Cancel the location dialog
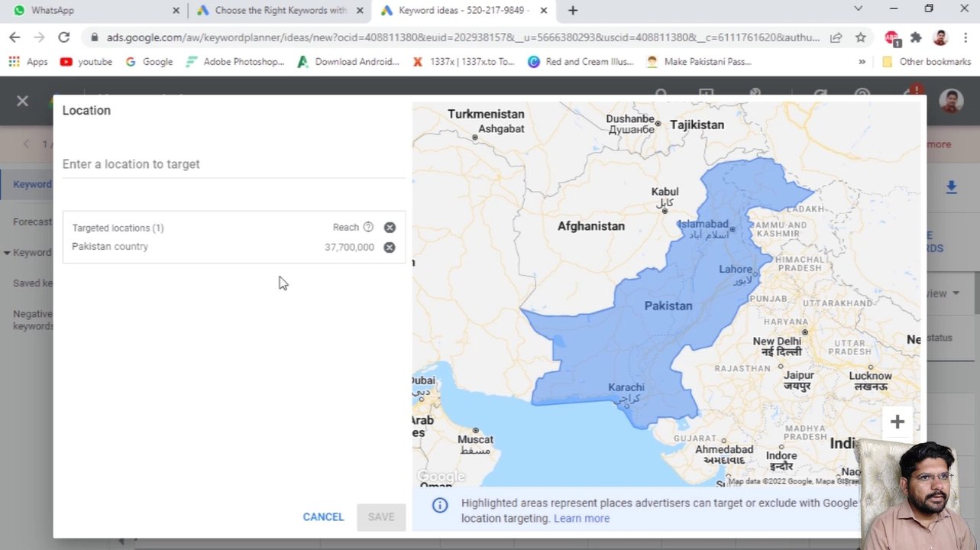Image resolution: width=980 pixels, height=550 pixels. [323, 517]
